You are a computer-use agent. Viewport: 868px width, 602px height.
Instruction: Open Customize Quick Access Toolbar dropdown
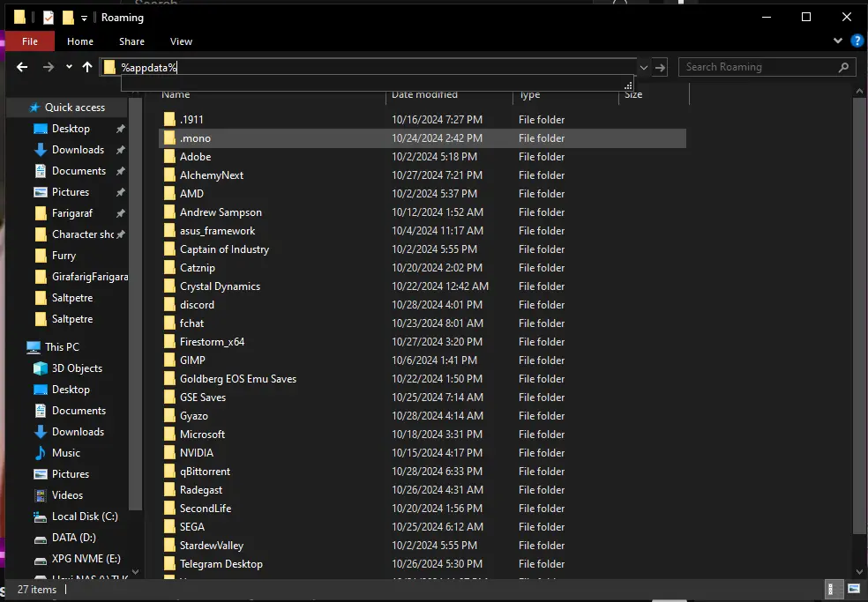[84, 19]
